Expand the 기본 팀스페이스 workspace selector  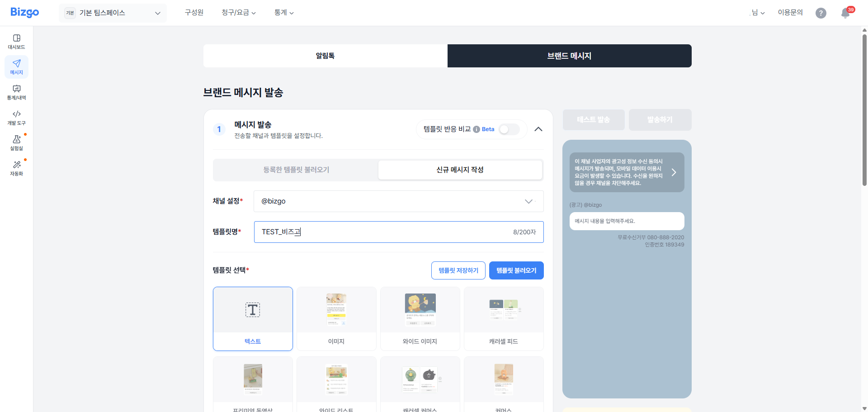(x=112, y=13)
